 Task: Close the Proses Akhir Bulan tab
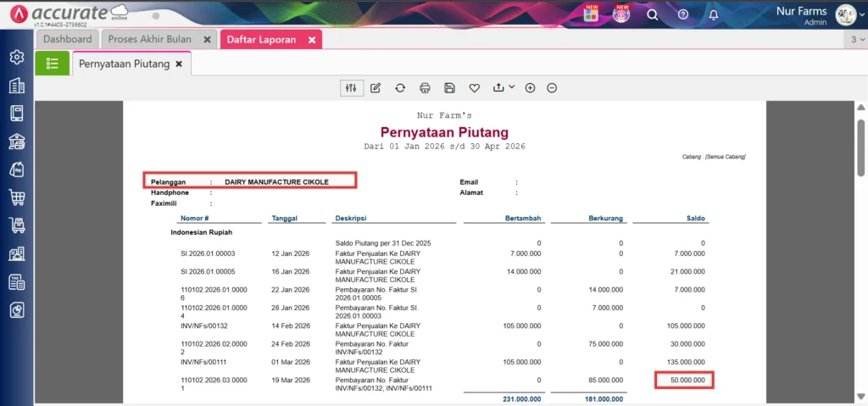tap(207, 40)
